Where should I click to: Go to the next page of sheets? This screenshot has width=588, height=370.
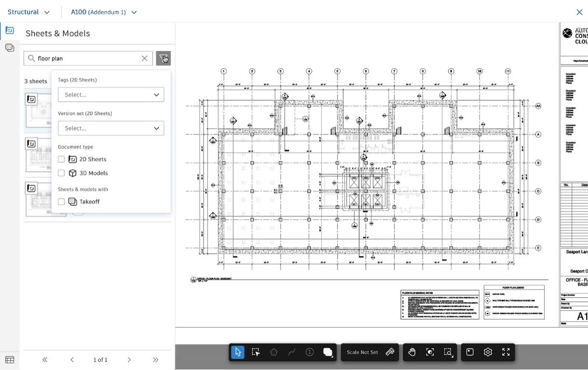tap(129, 359)
